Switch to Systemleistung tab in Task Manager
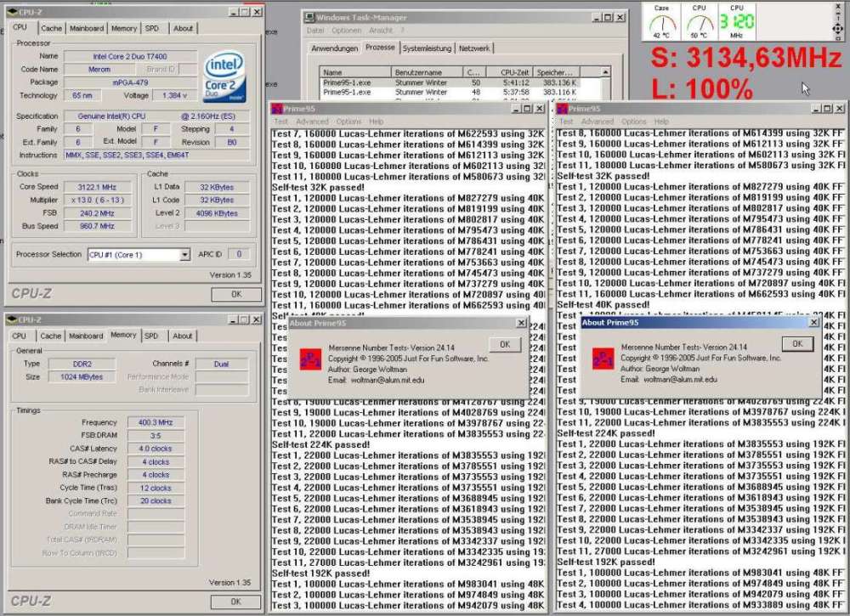 pyautogui.click(x=428, y=48)
